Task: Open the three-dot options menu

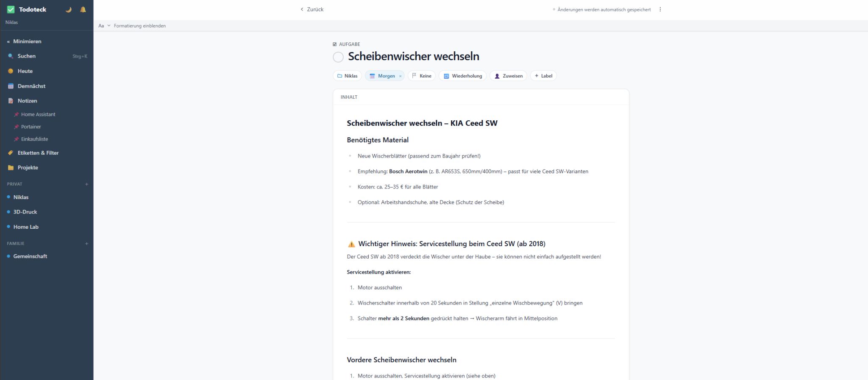Action: pyautogui.click(x=660, y=9)
